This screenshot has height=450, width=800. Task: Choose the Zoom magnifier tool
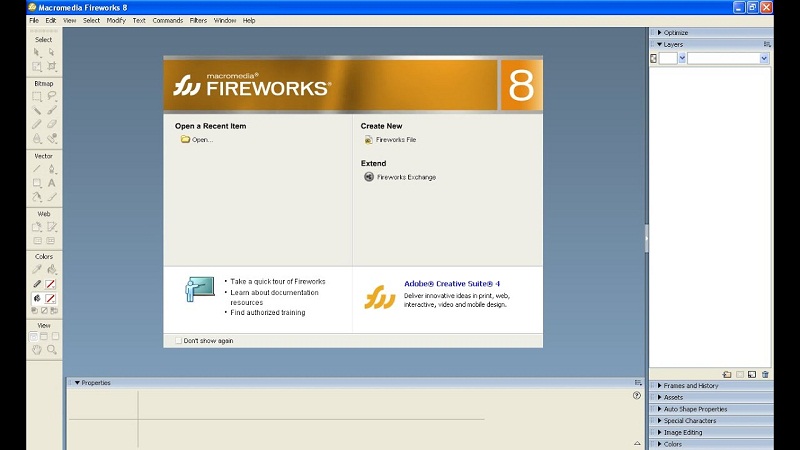tap(52, 349)
